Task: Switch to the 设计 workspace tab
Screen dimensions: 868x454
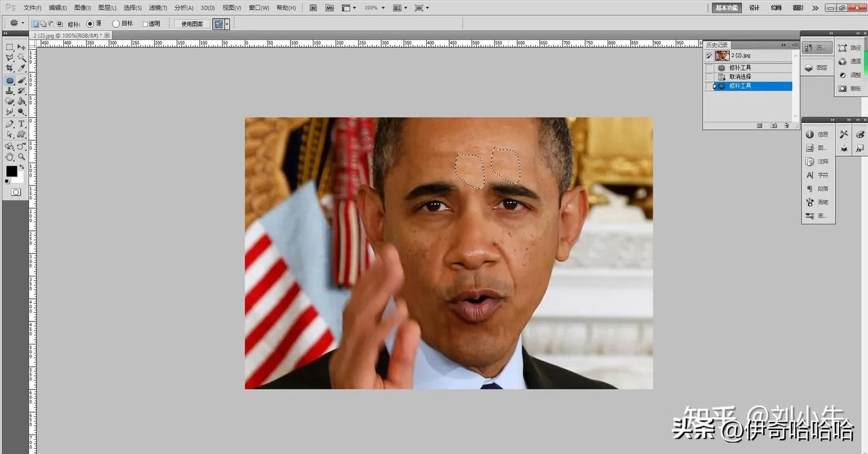Action: tap(753, 8)
